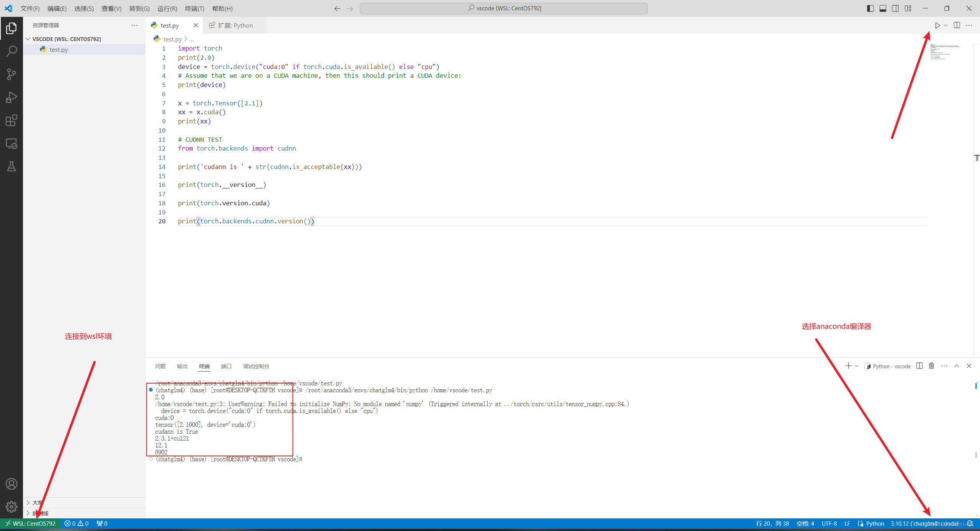Open the Extensions view

(11, 121)
